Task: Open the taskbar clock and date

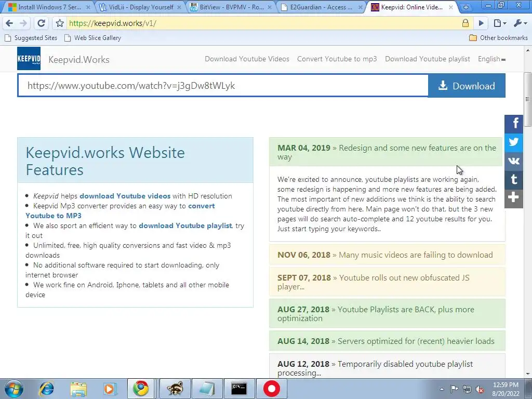Action: (x=506, y=389)
